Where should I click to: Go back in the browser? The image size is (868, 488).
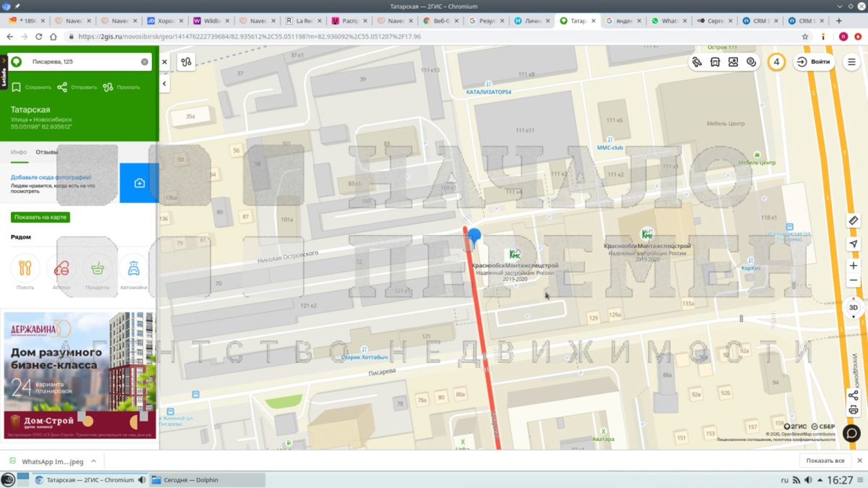[x=10, y=37]
